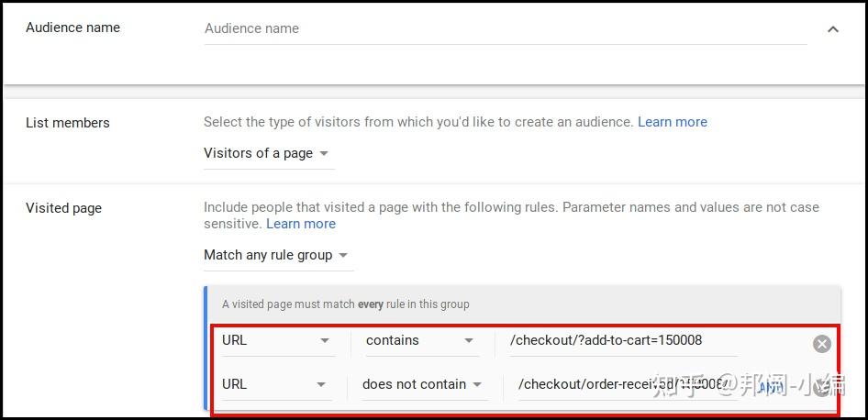Screen dimensions: 868x420
Task: Click the AND link to add rule
Action: coord(771,387)
